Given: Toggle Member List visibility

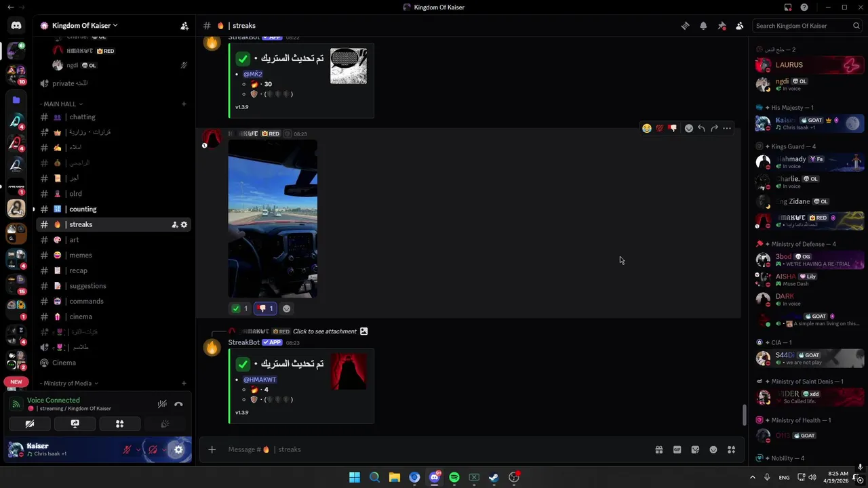Looking at the screenshot, I should coord(739,26).
